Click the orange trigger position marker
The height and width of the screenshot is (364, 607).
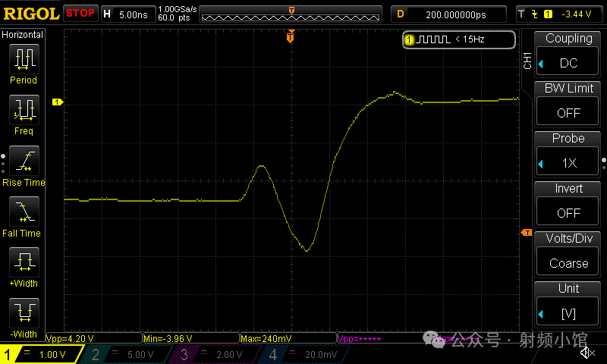pyautogui.click(x=290, y=37)
